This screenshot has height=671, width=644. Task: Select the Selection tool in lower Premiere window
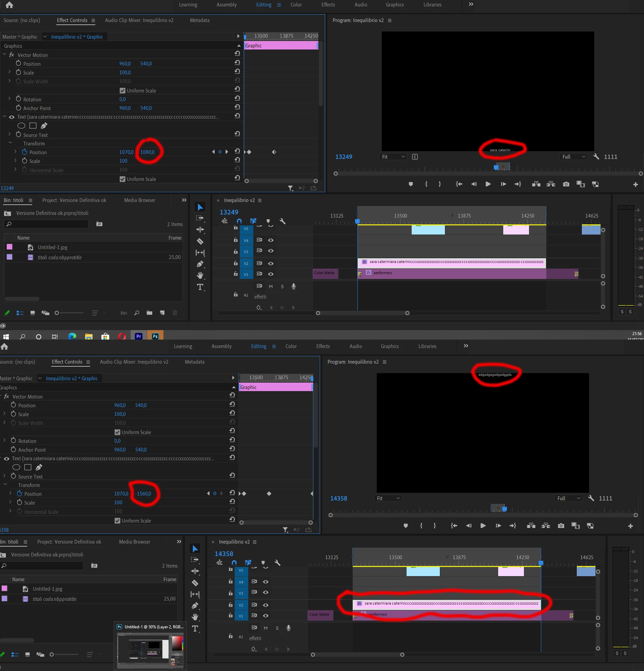point(195,549)
